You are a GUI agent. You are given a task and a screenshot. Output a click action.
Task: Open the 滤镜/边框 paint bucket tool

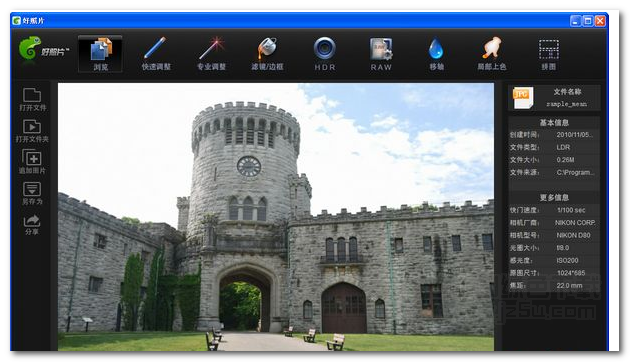[267, 54]
